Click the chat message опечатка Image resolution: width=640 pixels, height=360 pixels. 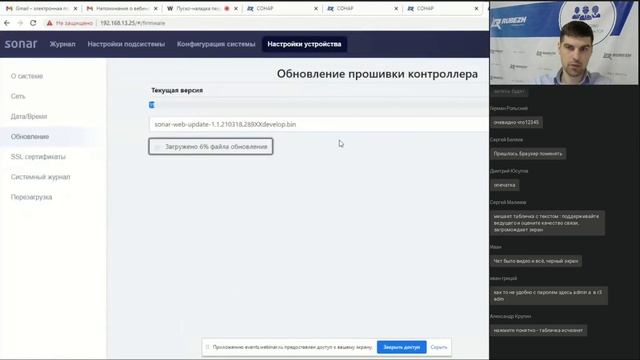tap(504, 185)
